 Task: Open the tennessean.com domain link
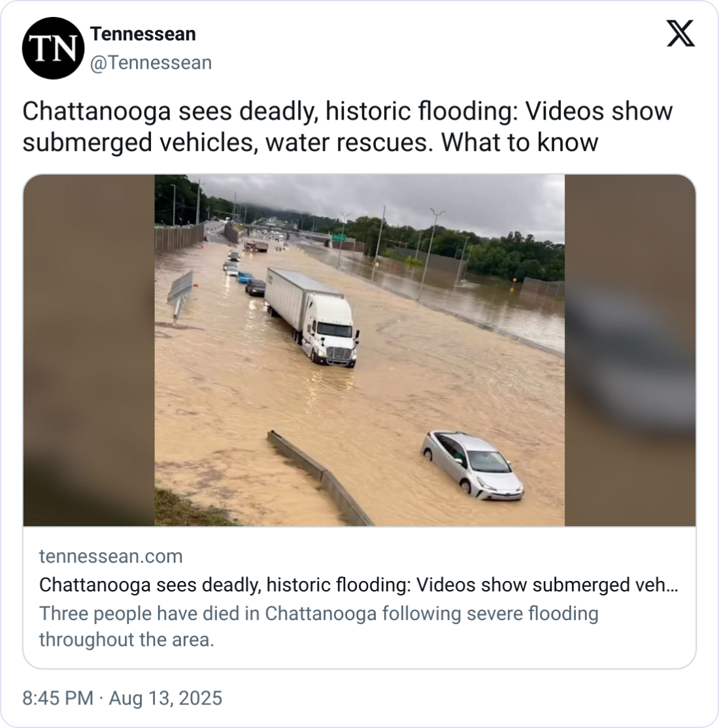pyautogui.click(x=111, y=555)
